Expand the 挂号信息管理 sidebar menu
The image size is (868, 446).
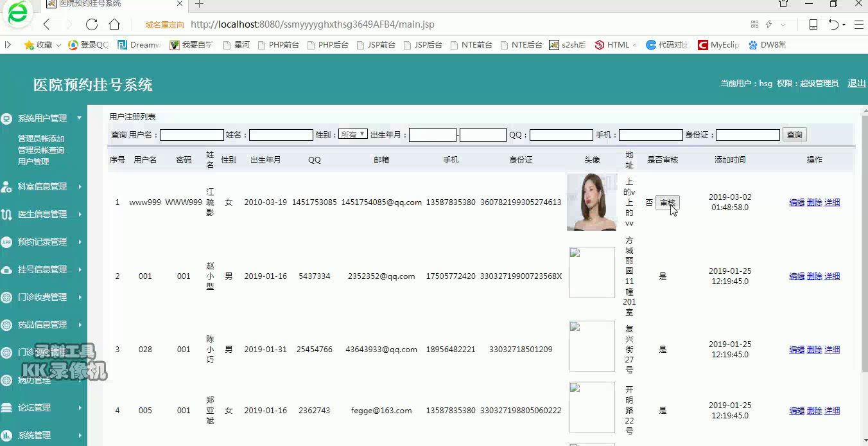pyautogui.click(x=42, y=269)
